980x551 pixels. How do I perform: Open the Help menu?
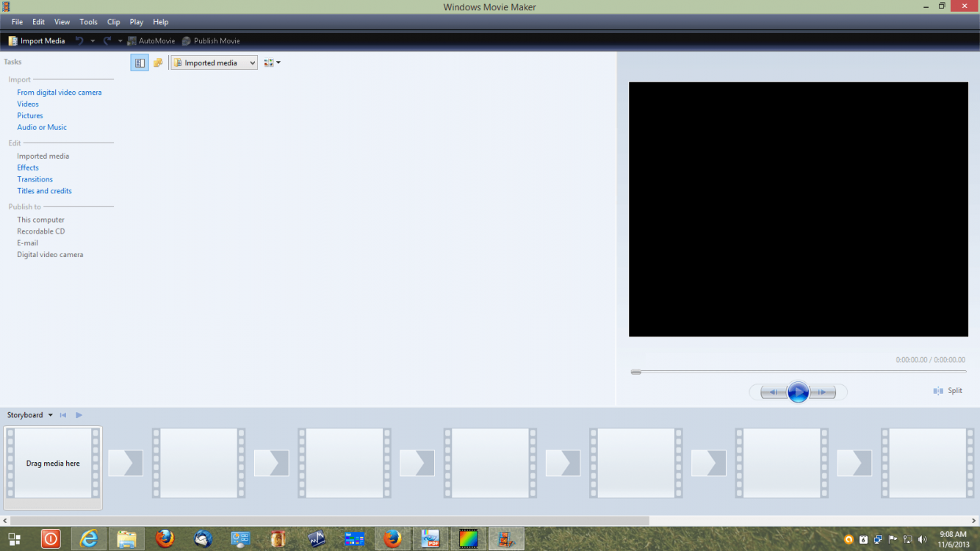(x=160, y=22)
